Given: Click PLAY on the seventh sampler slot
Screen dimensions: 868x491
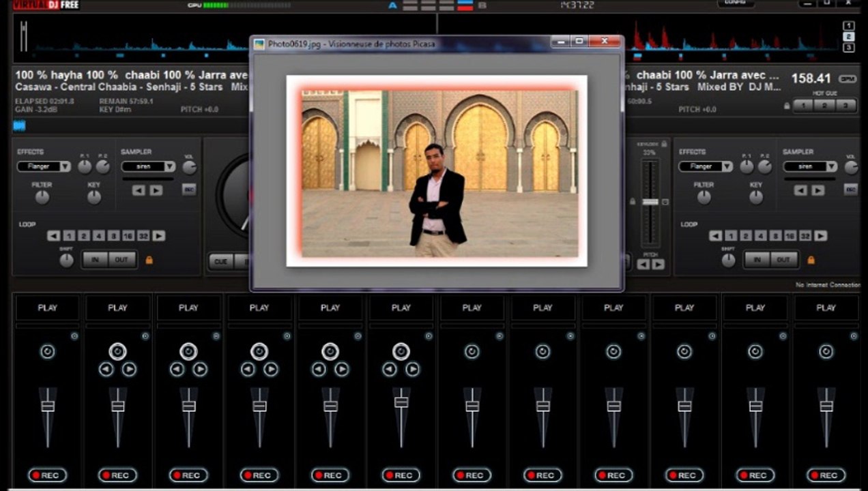Looking at the screenshot, I should [472, 308].
